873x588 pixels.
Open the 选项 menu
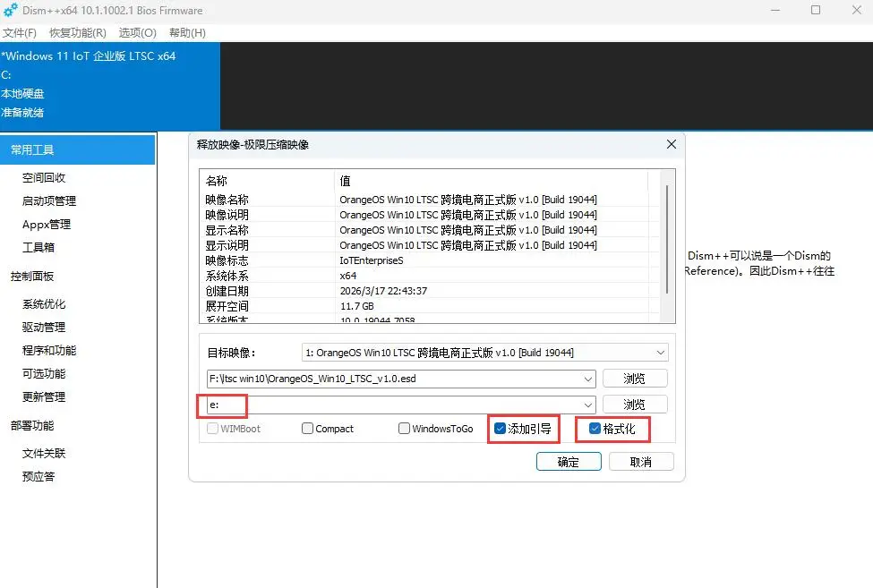pos(136,32)
